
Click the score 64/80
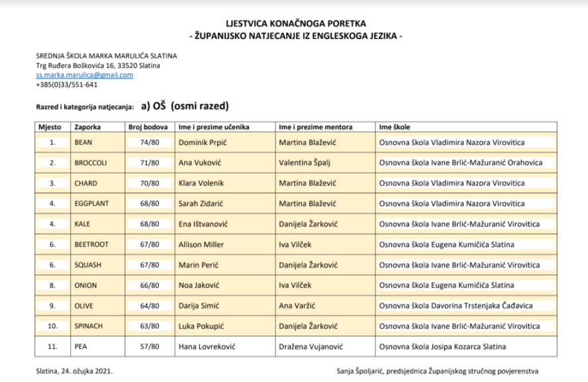(x=150, y=306)
